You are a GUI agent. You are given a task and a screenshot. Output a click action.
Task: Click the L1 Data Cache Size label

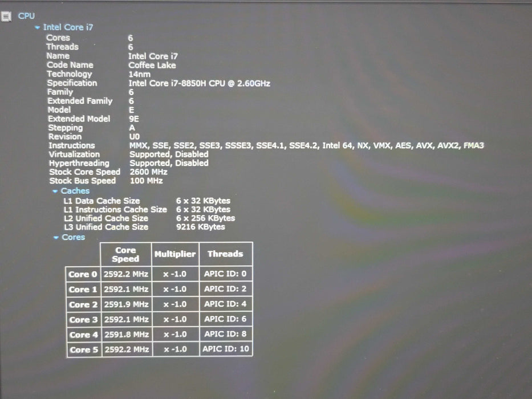point(102,201)
